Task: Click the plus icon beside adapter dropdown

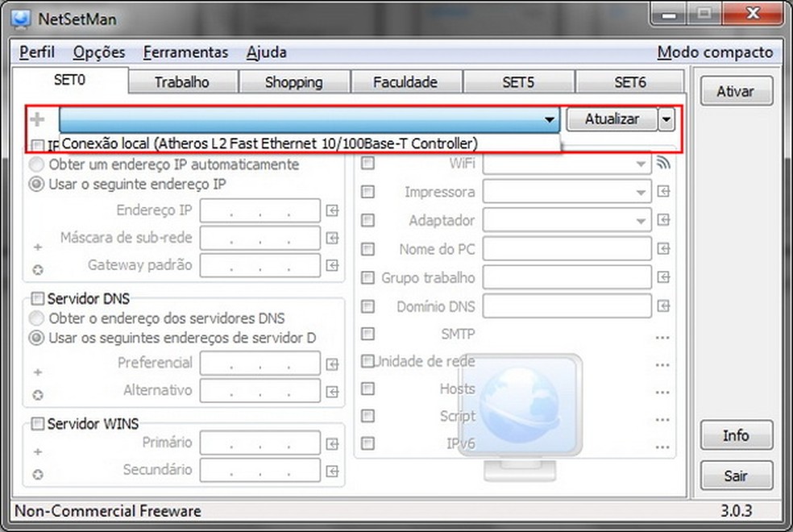Action: pos(37,119)
